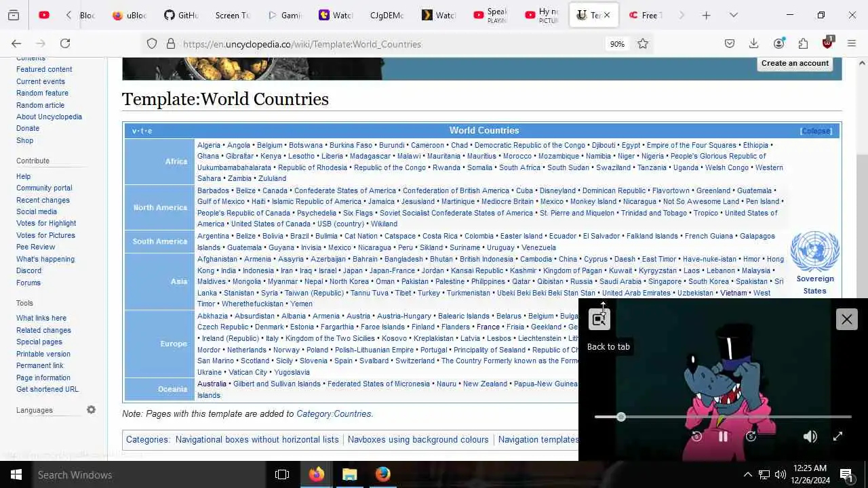868x488 pixels.
Task: Open site security padlock info
Action: pyautogui.click(x=171, y=43)
